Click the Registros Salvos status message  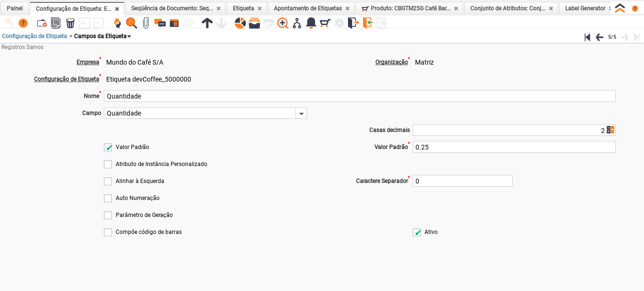tap(23, 47)
